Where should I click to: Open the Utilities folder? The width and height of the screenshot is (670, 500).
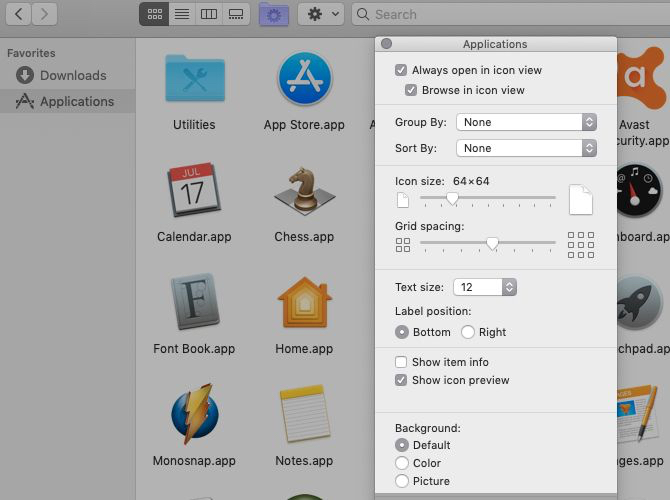(194, 80)
